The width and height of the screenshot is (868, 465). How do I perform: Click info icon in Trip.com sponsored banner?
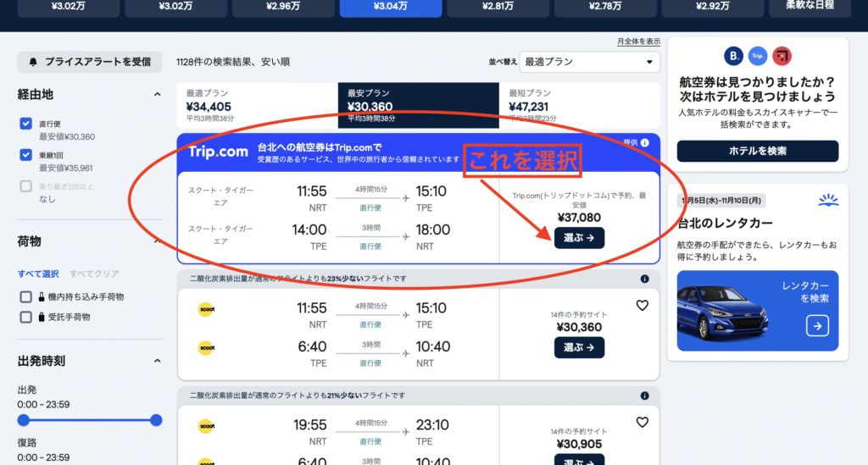(x=645, y=142)
